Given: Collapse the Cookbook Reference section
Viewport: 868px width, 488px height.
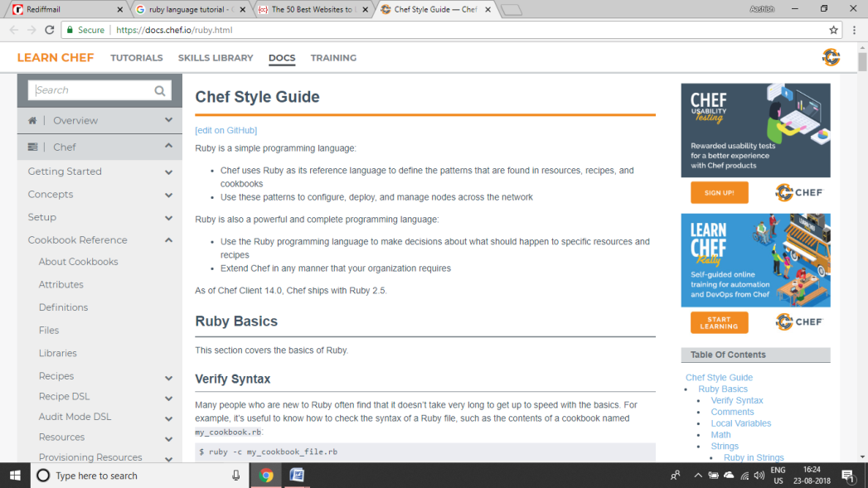Looking at the screenshot, I should pos(168,240).
